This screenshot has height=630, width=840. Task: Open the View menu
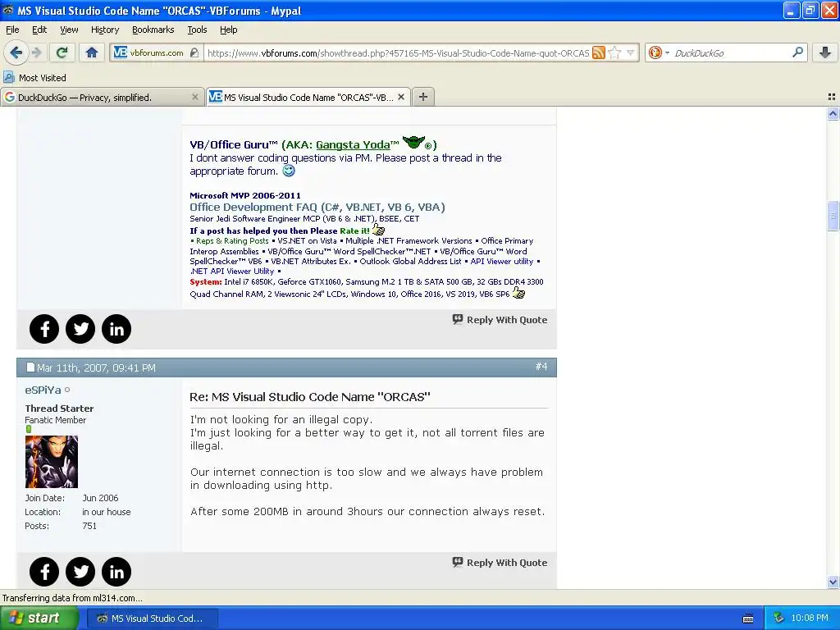tap(69, 30)
